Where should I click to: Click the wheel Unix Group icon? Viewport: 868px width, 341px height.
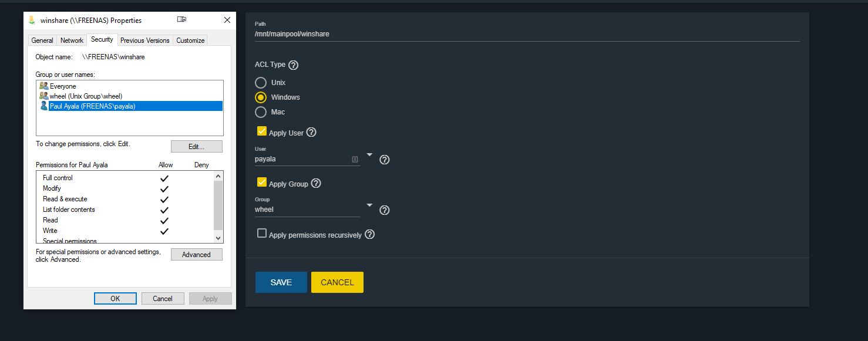tap(44, 96)
